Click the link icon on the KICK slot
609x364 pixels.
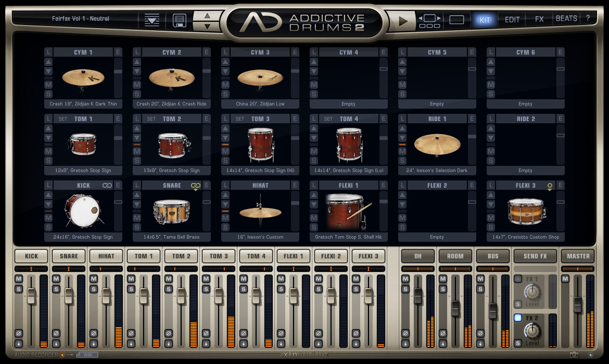107,186
